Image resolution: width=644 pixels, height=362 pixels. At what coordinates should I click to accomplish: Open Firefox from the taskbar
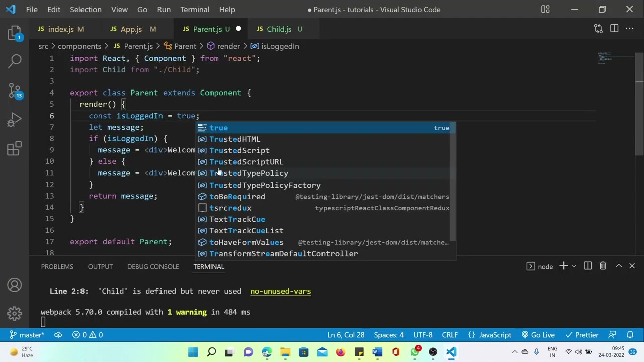pos(340,352)
